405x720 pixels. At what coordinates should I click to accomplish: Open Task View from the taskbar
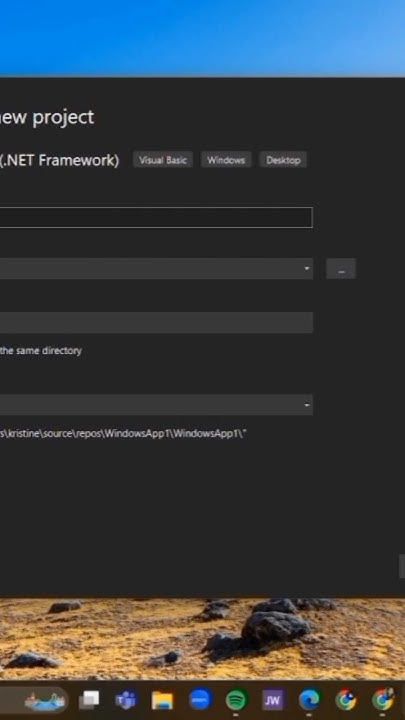(89, 700)
